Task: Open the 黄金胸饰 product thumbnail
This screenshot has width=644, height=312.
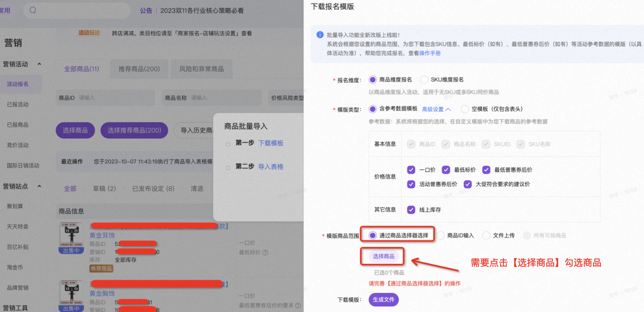Action: click(71, 292)
